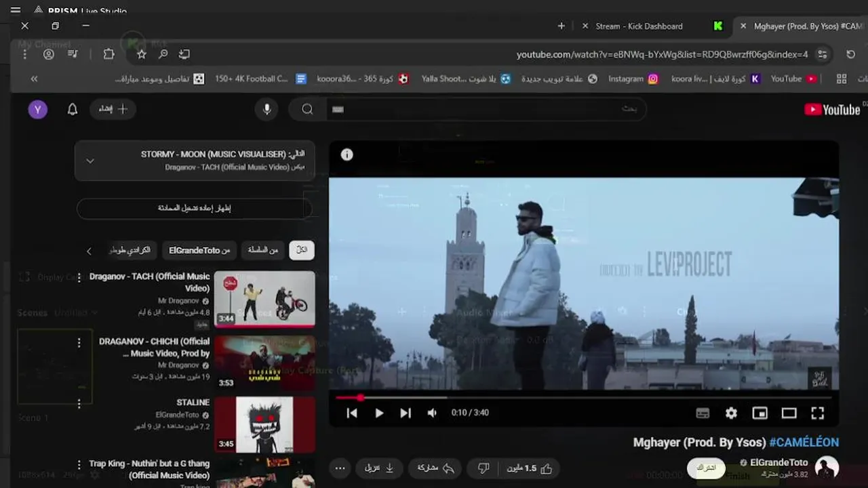This screenshot has height=488, width=868.
Task: Open the browser three-dot menu
Action: coord(26,54)
